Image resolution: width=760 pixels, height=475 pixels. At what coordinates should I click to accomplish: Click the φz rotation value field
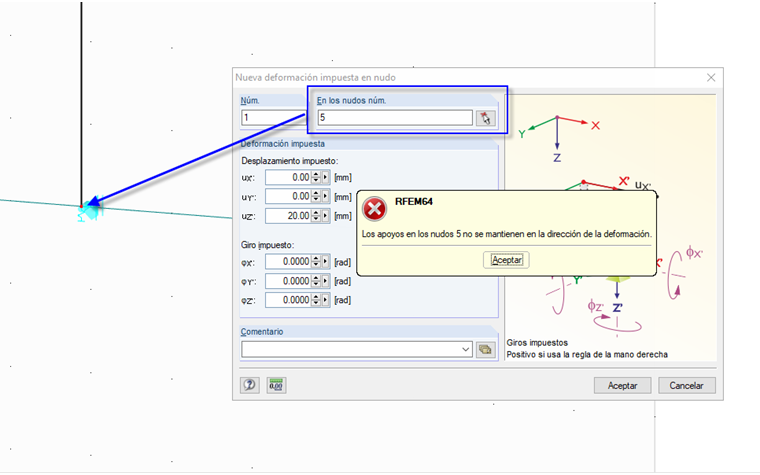tap(288, 300)
